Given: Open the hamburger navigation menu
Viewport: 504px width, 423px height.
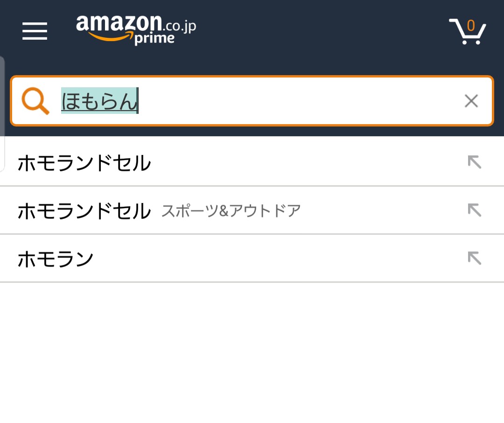Looking at the screenshot, I should [x=35, y=31].
